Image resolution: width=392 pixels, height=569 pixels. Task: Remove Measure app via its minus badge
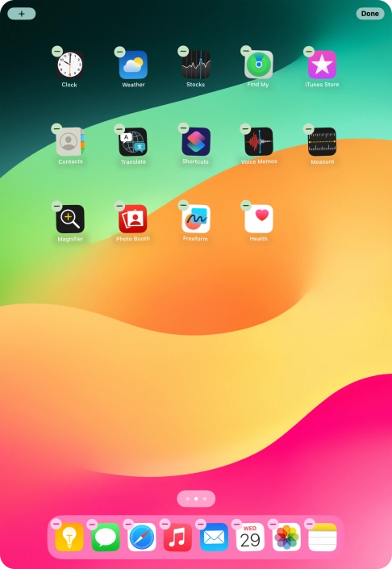click(309, 128)
